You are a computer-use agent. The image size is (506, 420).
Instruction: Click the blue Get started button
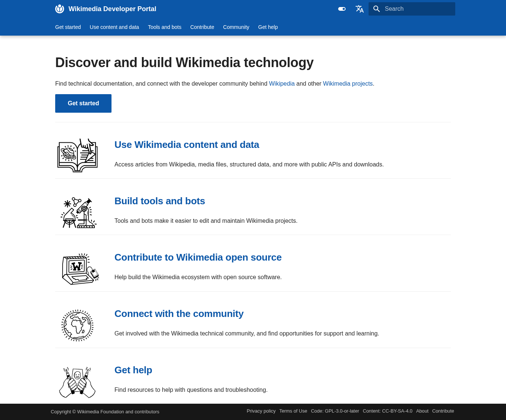coord(83,103)
